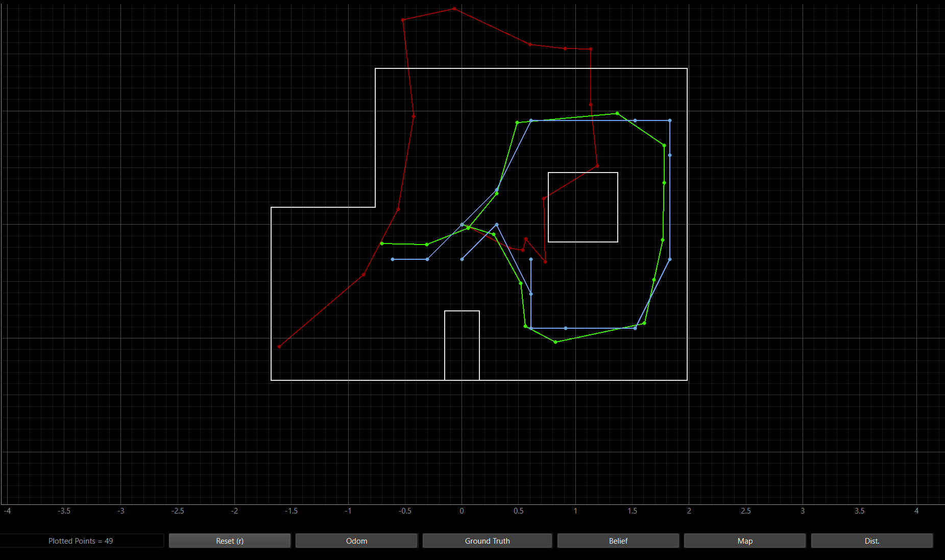Click the Dist. button
Viewport: 945px width, 560px height.
pos(872,541)
